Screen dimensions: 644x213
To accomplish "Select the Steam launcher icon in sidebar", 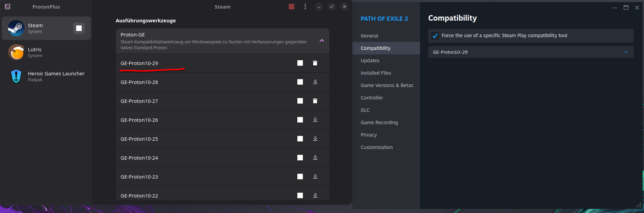I will [16, 28].
